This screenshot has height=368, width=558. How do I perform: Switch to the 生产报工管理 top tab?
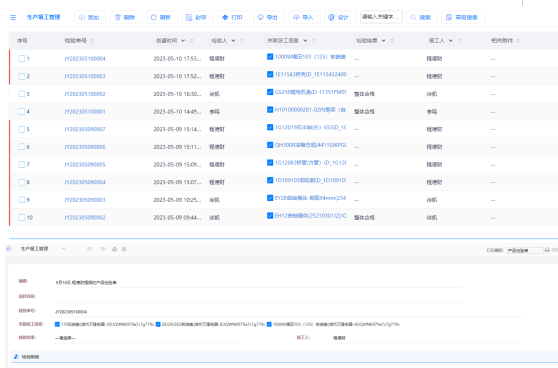[43, 17]
